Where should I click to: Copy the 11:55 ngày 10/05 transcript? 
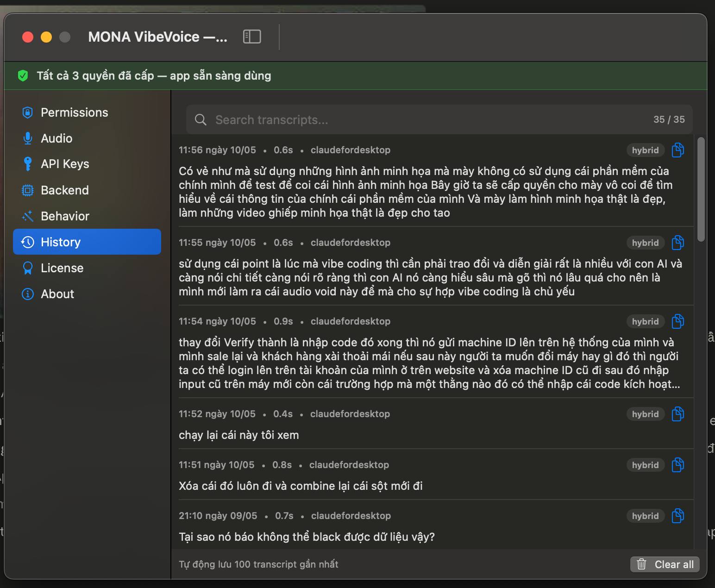click(x=678, y=243)
